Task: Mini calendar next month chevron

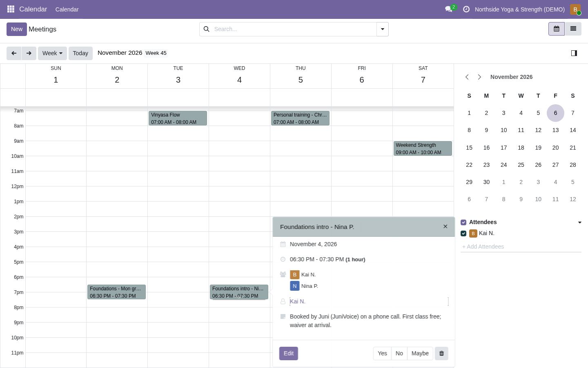Action: pyautogui.click(x=479, y=77)
